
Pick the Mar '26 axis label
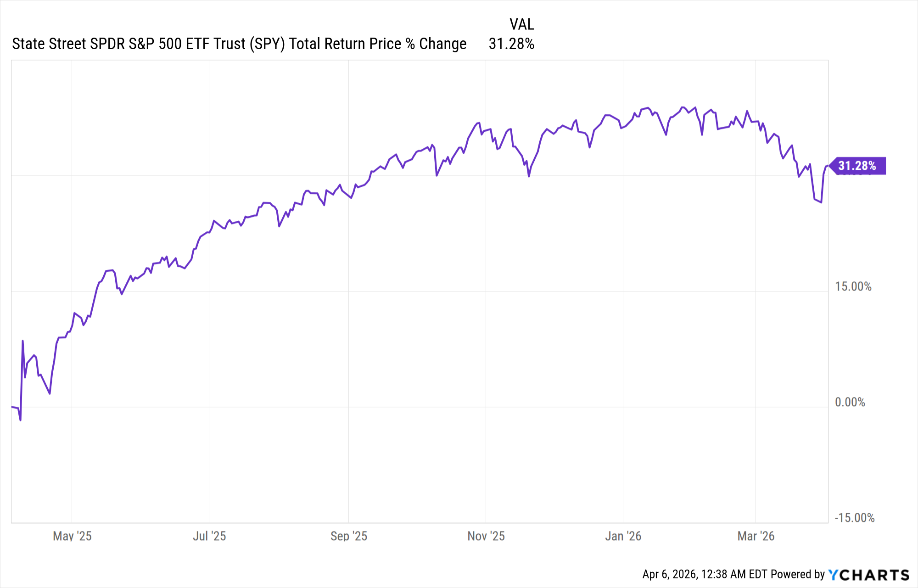[756, 536]
